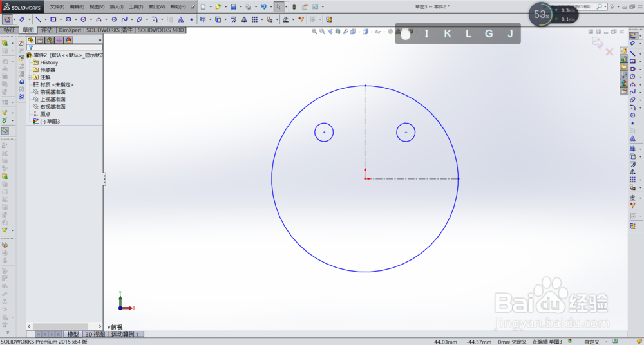Toggle the Sketch button in top toolbar
644x345 pixels.
point(7,19)
